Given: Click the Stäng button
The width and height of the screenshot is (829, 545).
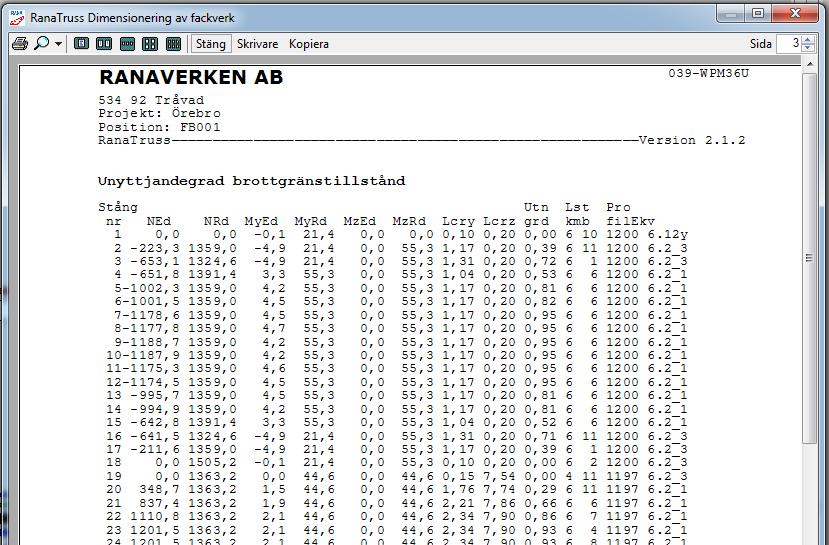Looking at the screenshot, I should click(x=210, y=44).
